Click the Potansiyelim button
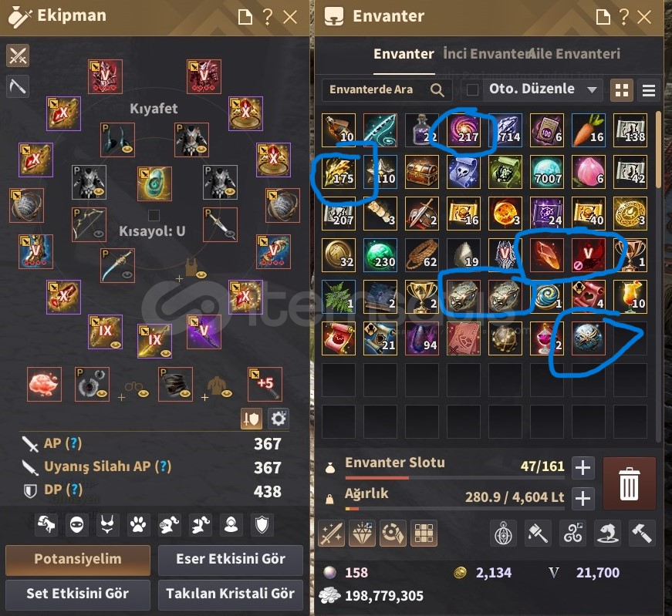Screen dimensions: 672x616 tap(78, 560)
